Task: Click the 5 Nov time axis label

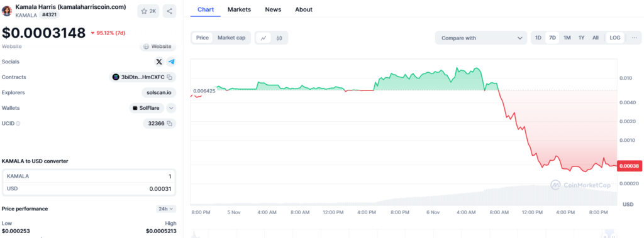Action: [x=233, y=212]
